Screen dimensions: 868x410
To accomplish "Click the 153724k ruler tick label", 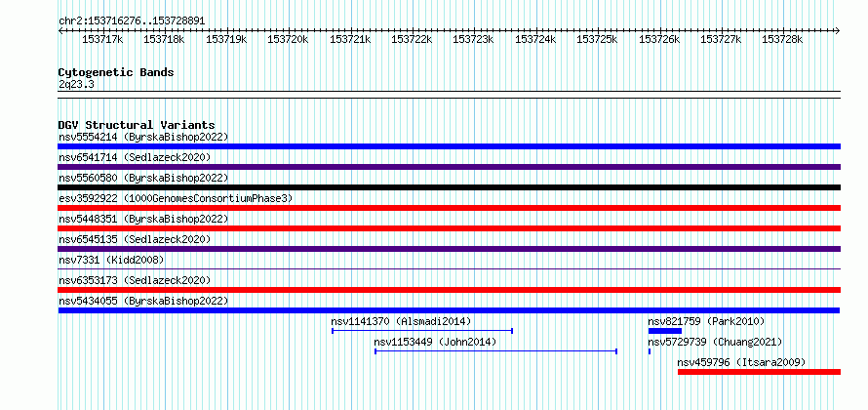I will (535, 40).
